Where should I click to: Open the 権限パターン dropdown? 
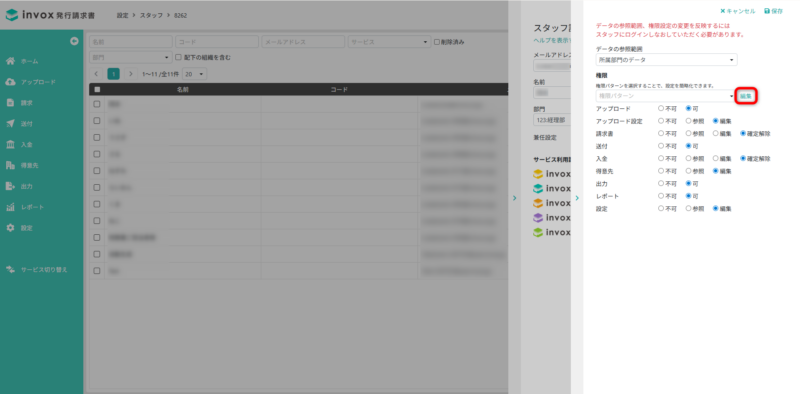(x=665, y=95)
